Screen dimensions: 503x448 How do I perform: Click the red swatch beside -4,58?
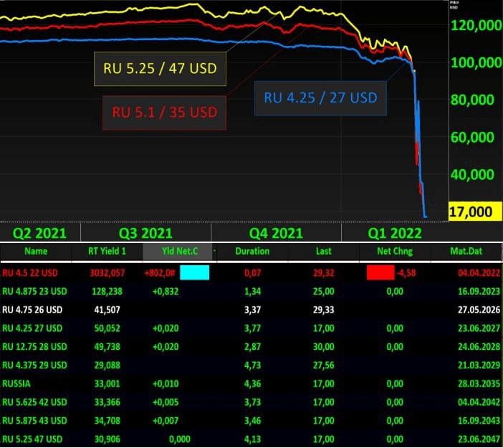click(x=380, y=272)
